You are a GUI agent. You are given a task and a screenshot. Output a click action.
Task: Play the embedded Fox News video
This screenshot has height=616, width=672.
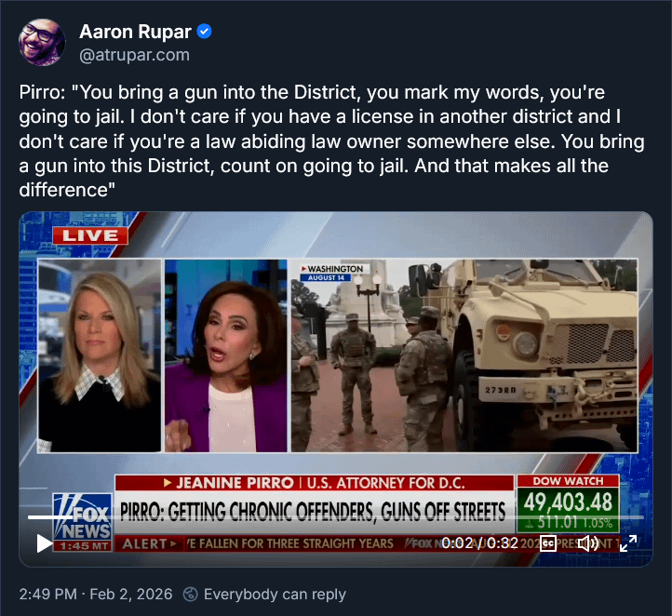pyautogui.click(x=44, y=543)
